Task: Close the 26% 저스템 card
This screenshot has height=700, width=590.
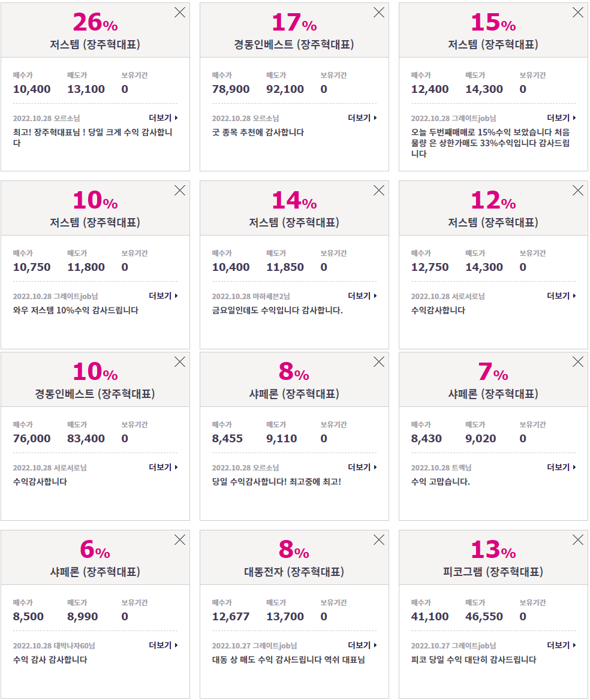Action: point(179,13)
